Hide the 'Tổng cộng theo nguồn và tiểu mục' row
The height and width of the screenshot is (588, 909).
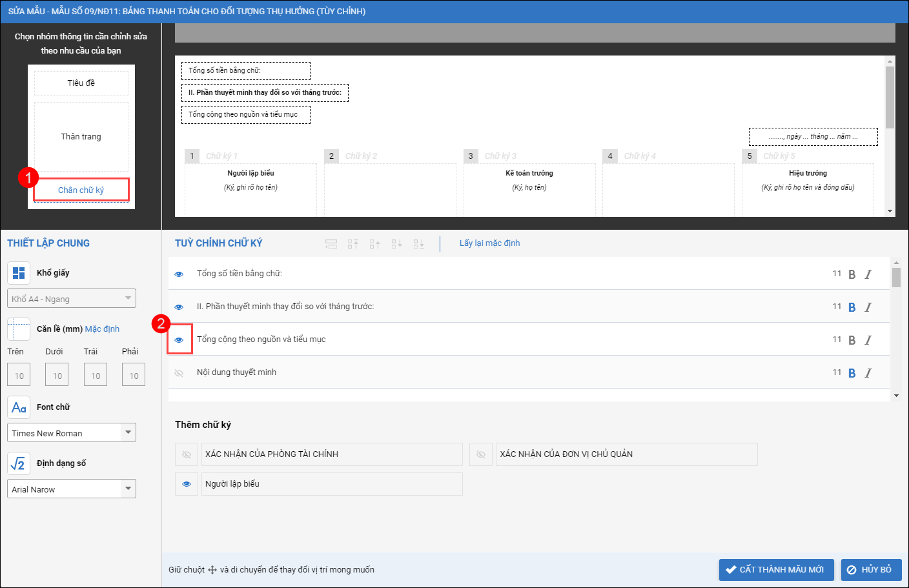coord(179,340)
